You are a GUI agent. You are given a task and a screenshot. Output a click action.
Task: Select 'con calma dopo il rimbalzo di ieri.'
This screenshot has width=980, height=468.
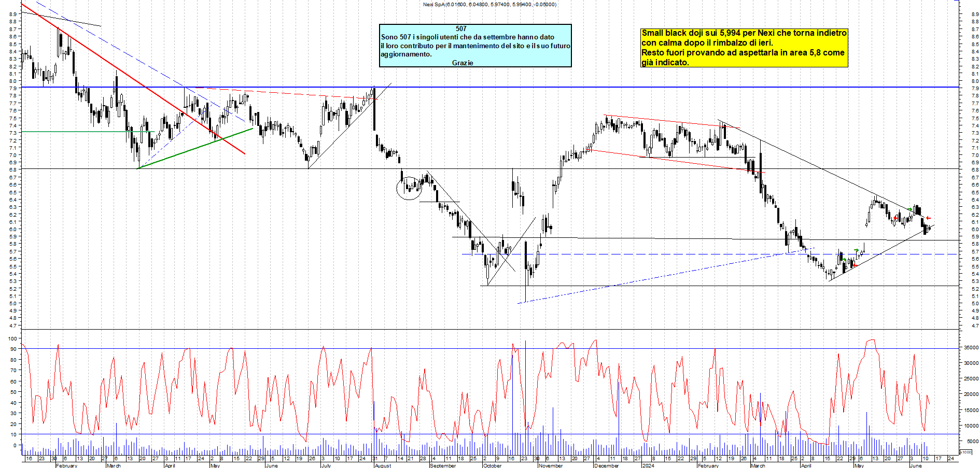(707, 43)
